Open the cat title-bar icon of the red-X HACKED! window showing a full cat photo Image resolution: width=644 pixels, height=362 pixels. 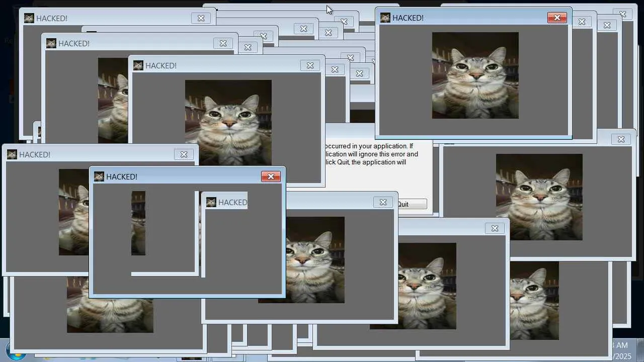point(385,18)
